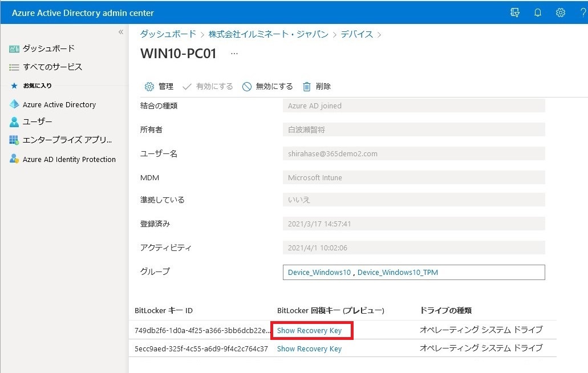Viewport: 588px width, 373px height.
Task: Click the 準拠している field showing いいえ
Action: pyautogui.click(x=413, y=200)
